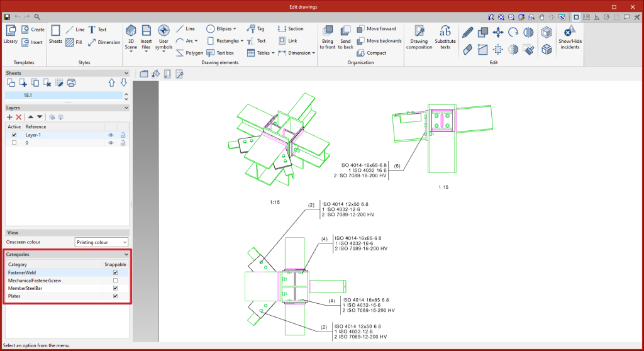The image size is (644, 351).
Task: Select sheet 19.1 in list
Action: pyautogui.click(x=64, y=95)
